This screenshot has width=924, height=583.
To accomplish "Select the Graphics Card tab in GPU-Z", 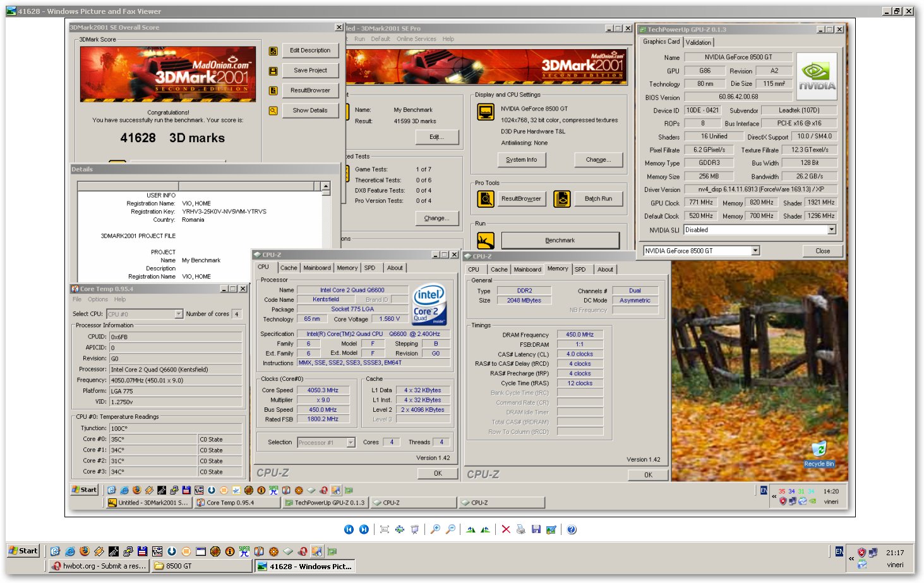I will tap(661, 42).
